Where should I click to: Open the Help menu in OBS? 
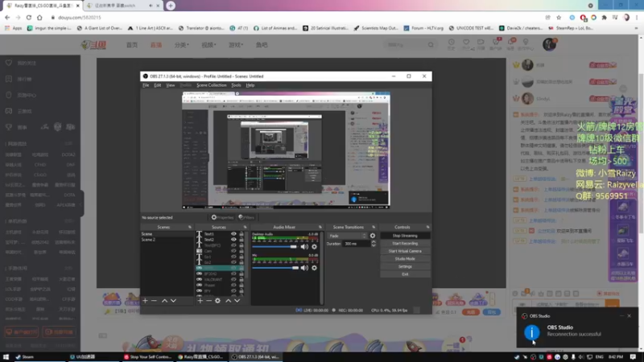[x=250, y=85]
